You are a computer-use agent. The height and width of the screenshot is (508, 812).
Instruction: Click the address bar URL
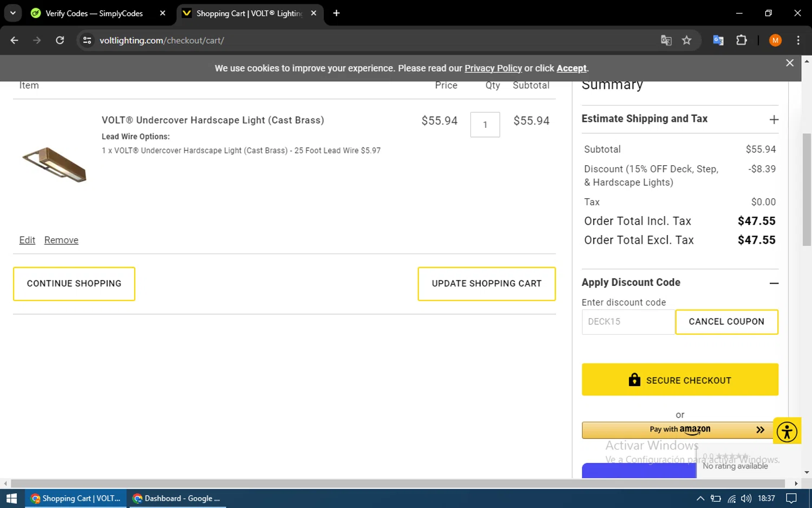coord(162,40)
